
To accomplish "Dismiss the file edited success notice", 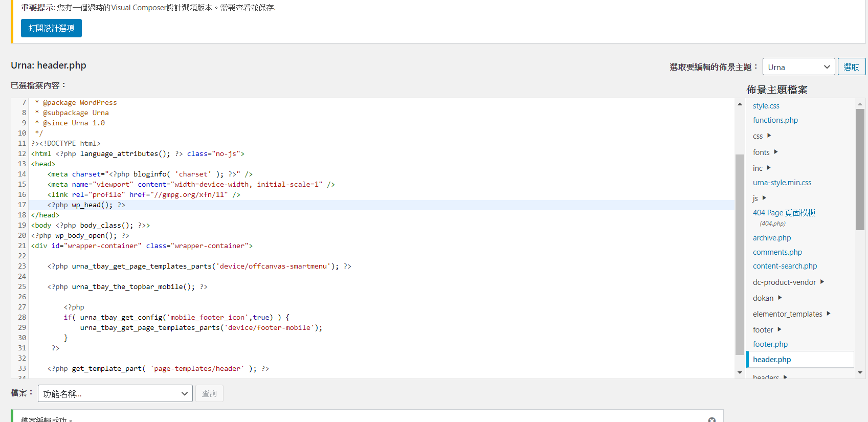I will tap(711, 419).
